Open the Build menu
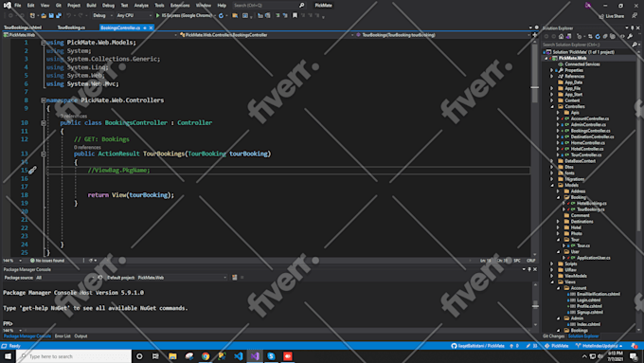 91,6
